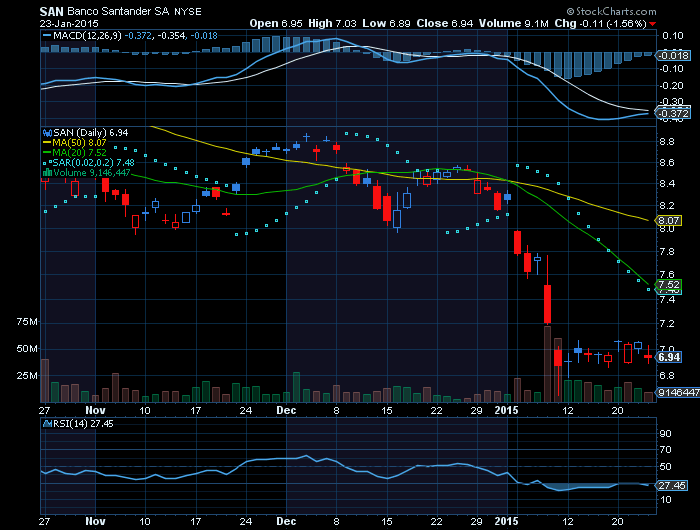
Task: Click the Open 6.95 value
Action: click(x=276, y=23)
